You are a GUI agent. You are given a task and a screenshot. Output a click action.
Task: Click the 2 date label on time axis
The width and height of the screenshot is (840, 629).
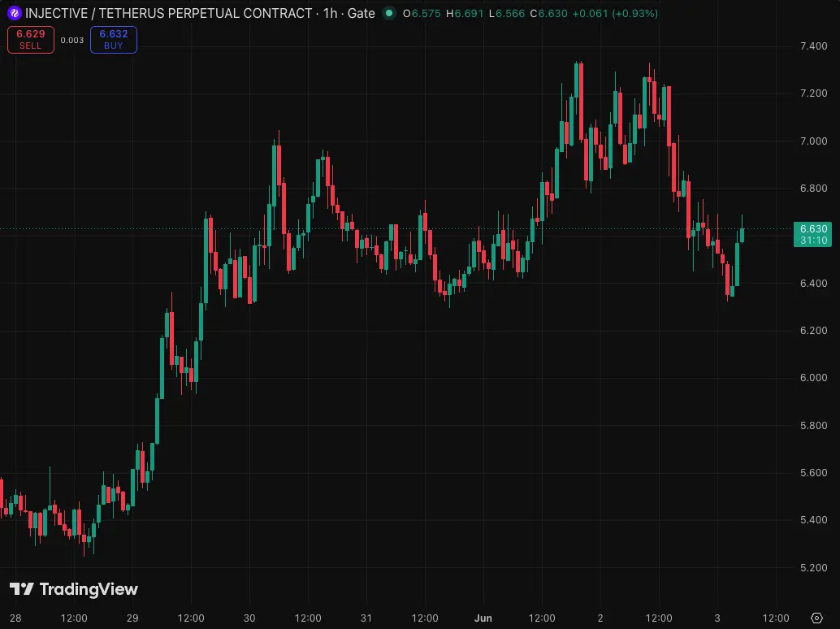point(600,618)
